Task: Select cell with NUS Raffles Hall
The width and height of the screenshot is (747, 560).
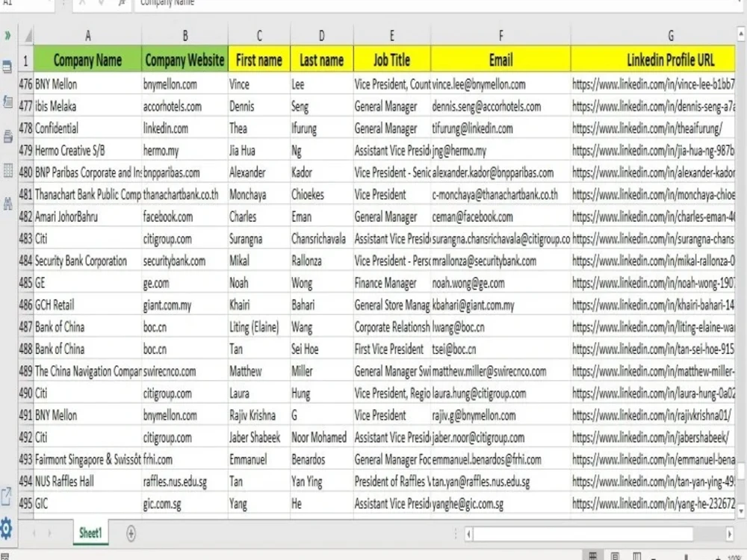Action: click(87, 482)
